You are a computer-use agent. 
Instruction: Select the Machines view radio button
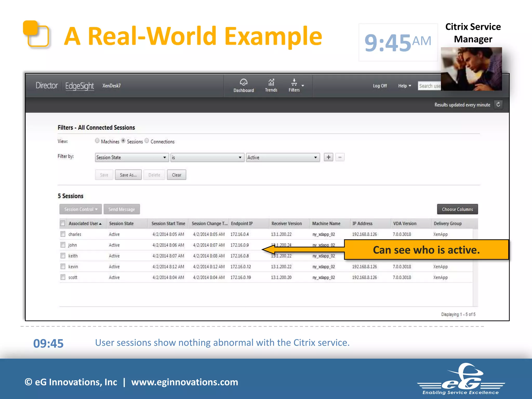(x=97, y=141)
